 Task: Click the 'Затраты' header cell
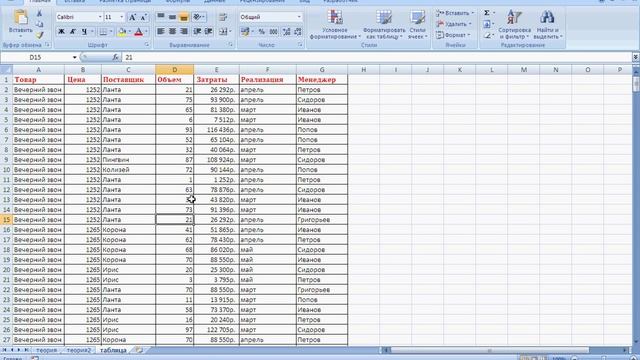coord(216,80)
